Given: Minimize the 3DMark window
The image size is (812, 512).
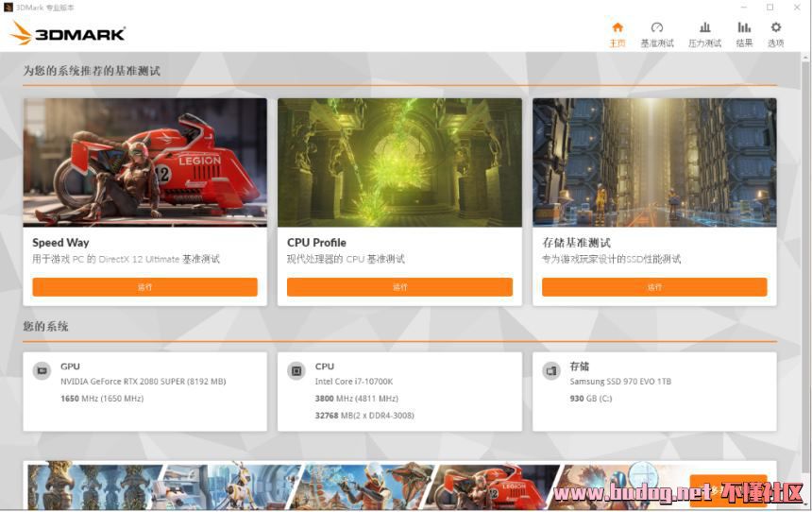Looking at the screenshot, I should [x=744, y=8].
